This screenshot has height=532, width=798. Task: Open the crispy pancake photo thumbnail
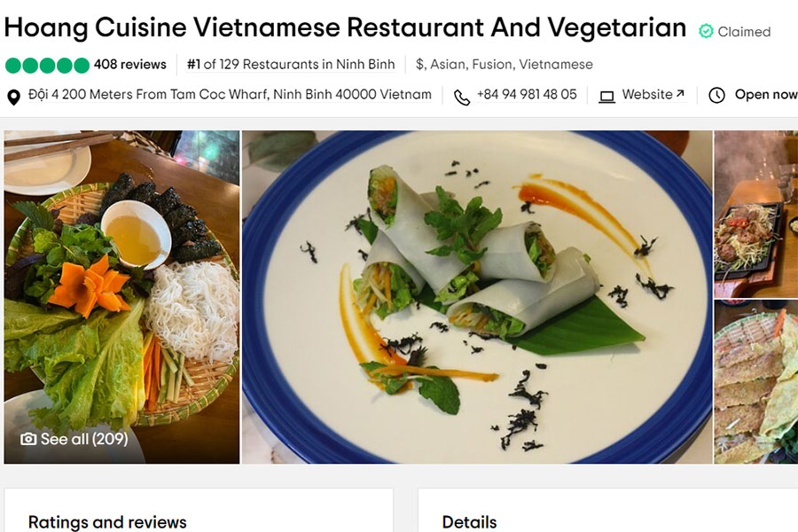tap(756, 382)
